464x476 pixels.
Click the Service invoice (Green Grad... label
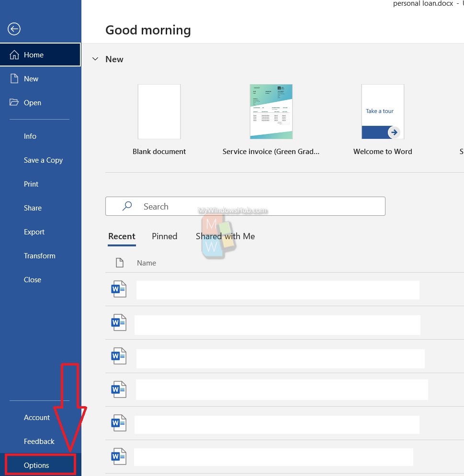pyautogui.click(x=271, y=152)
